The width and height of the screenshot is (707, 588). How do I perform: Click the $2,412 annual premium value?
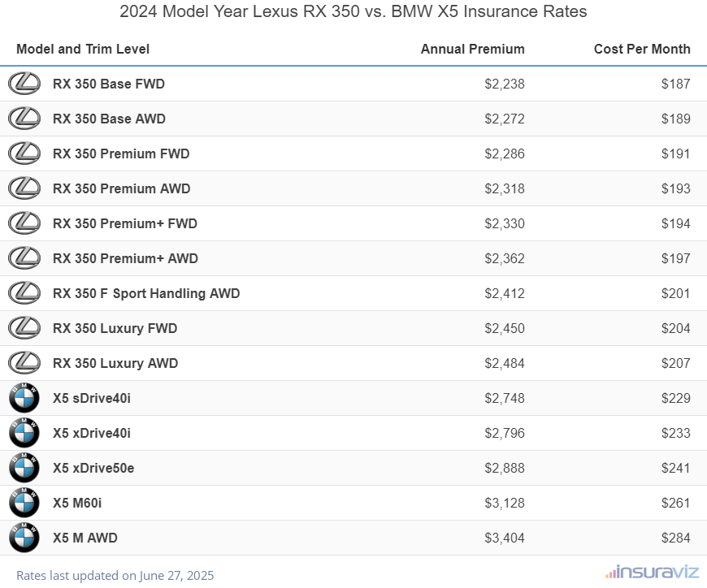tap(505, 293)
